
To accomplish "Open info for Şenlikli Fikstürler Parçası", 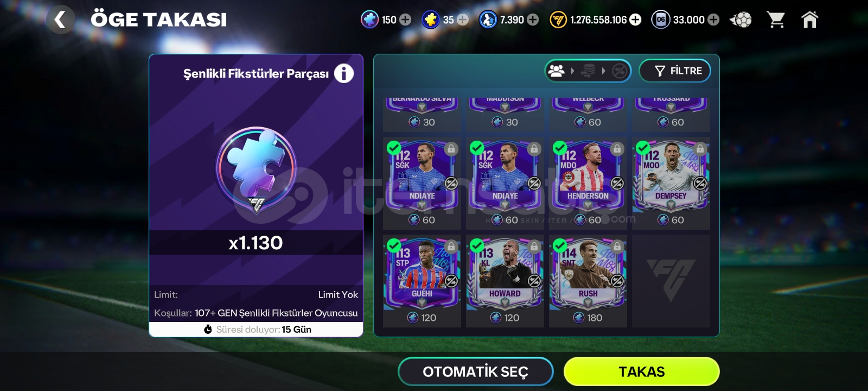I will [343, 73].
